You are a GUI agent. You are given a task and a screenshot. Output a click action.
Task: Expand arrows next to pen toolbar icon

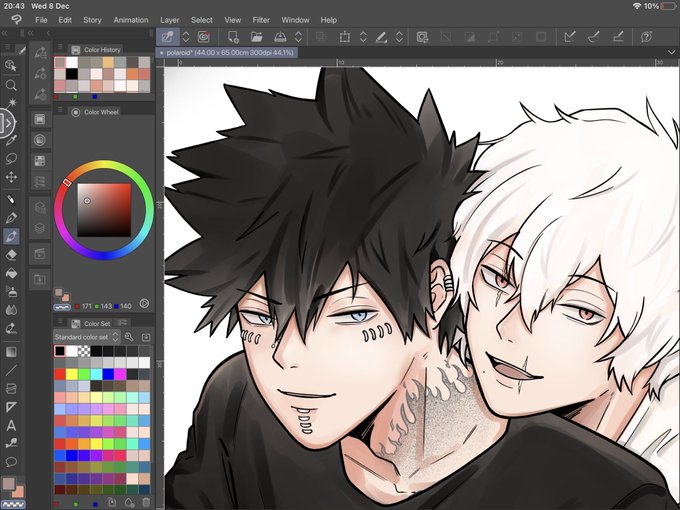point(186,37)
